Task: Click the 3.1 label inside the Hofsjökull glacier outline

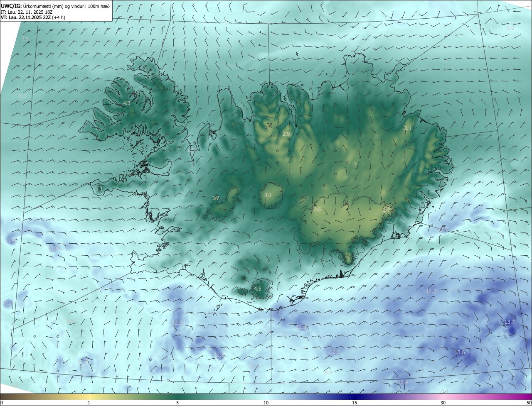Action: click(x=268, y=195)
